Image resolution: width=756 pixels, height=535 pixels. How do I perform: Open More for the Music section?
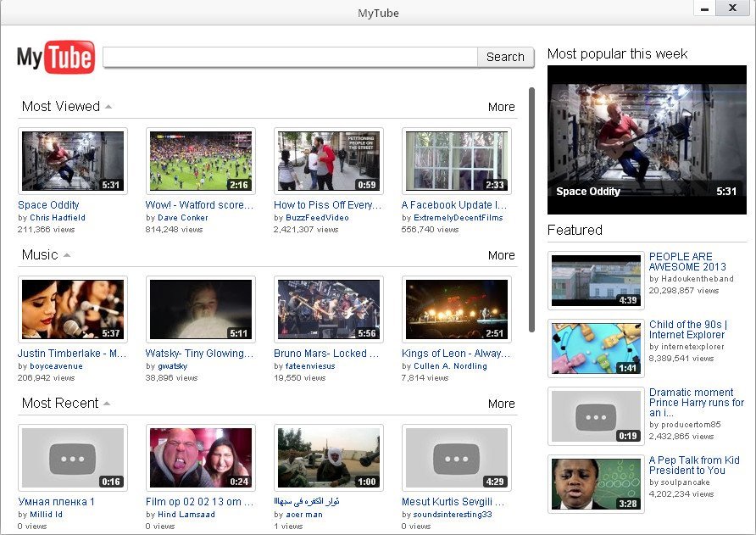tap(501, 255)
